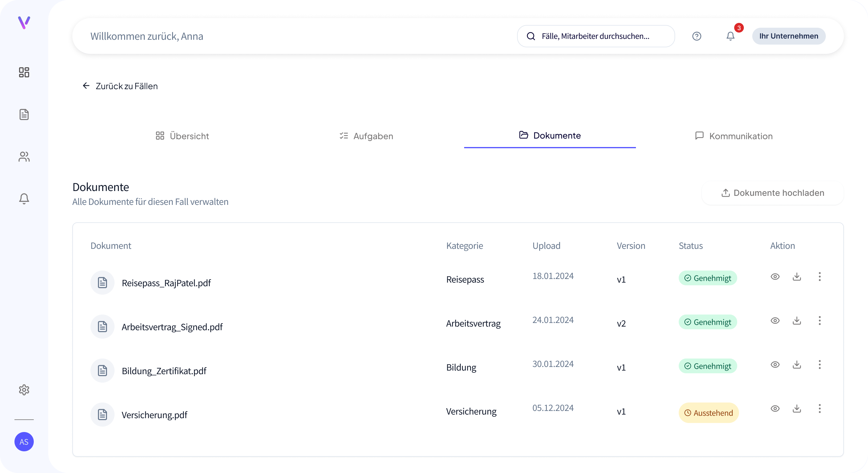Screen dimensions: 868x473
Task: Open the dashboard grid icon in sidebar
Action: (x=24, y=72)
